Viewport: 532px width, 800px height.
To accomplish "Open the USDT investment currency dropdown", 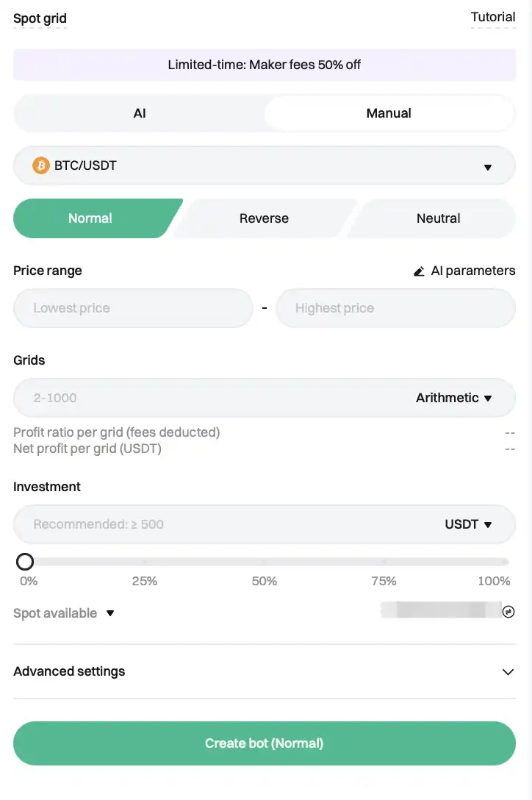I will click(x=468, y=524).
